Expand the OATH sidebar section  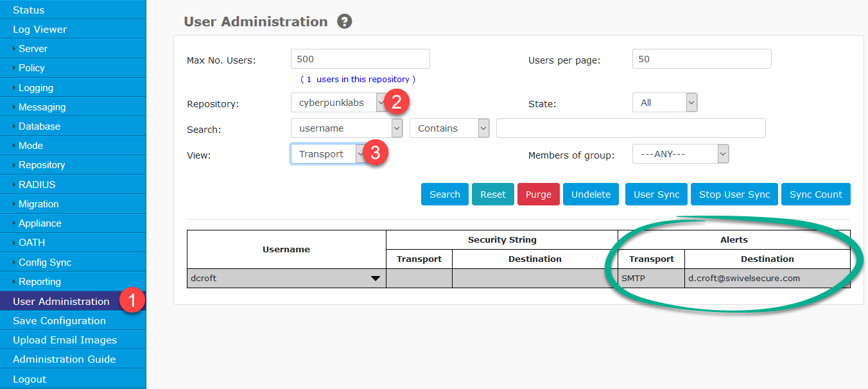click(x=31, y=243)
